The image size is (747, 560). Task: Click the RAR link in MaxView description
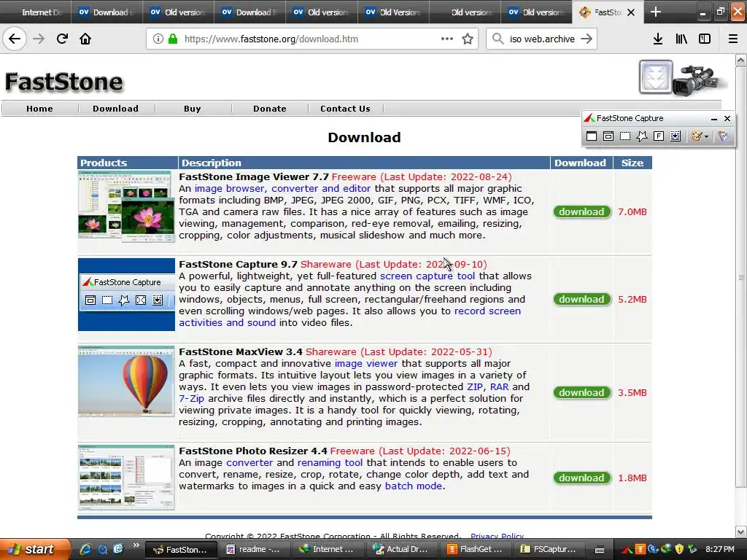pyautogui.click(x=499, y=387)
